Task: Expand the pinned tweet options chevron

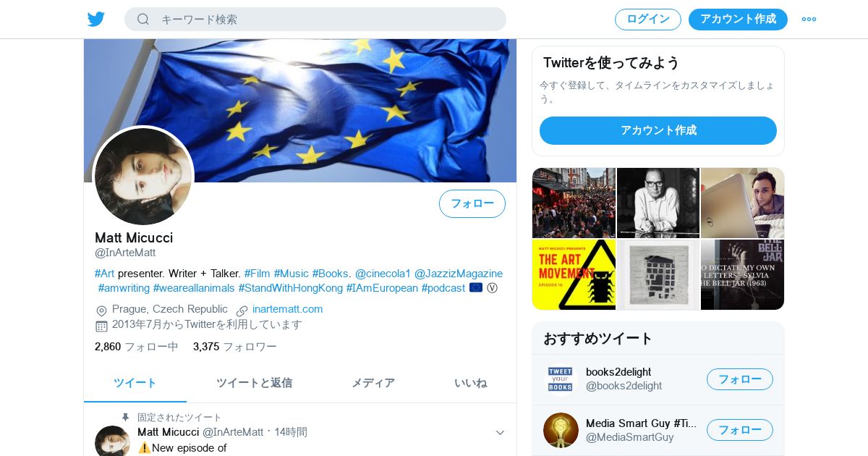Action: (500, 433)
